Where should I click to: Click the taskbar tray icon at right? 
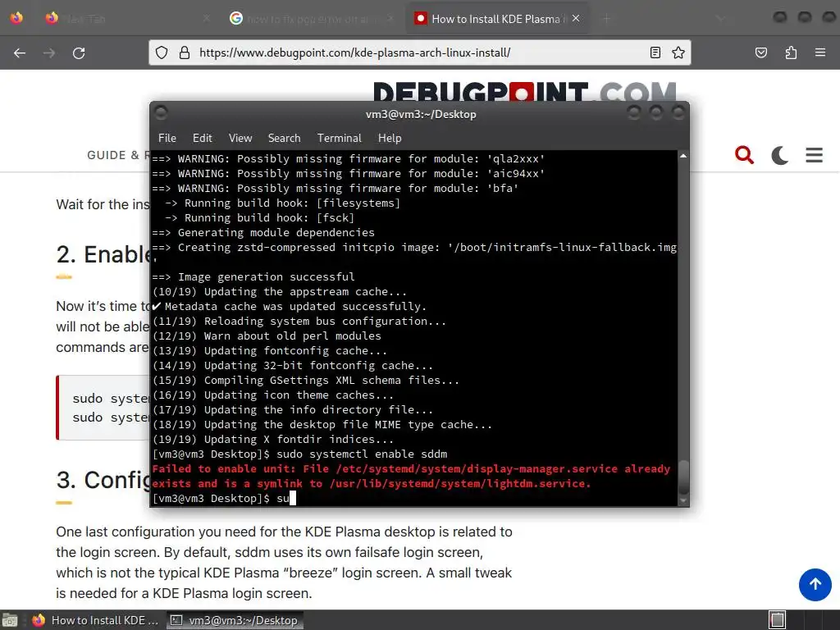pyautogui.click(x=778, y=620)
